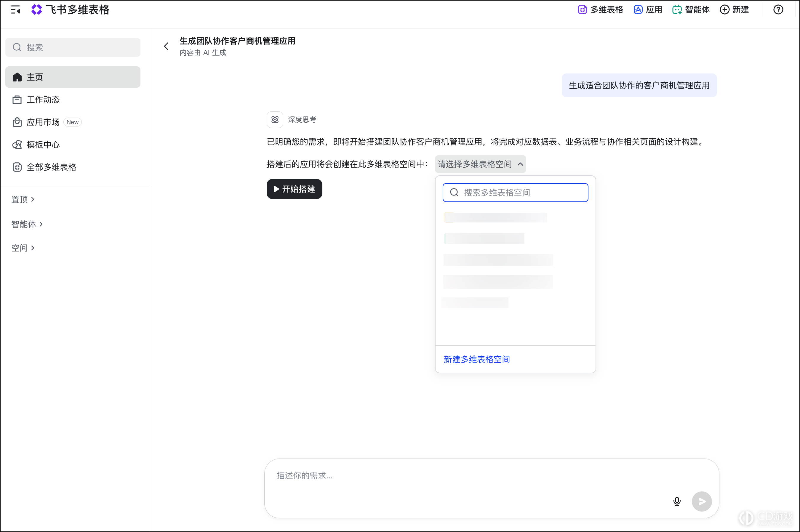
Task: Click the 描述你的需求 message input
Action: 492,488
